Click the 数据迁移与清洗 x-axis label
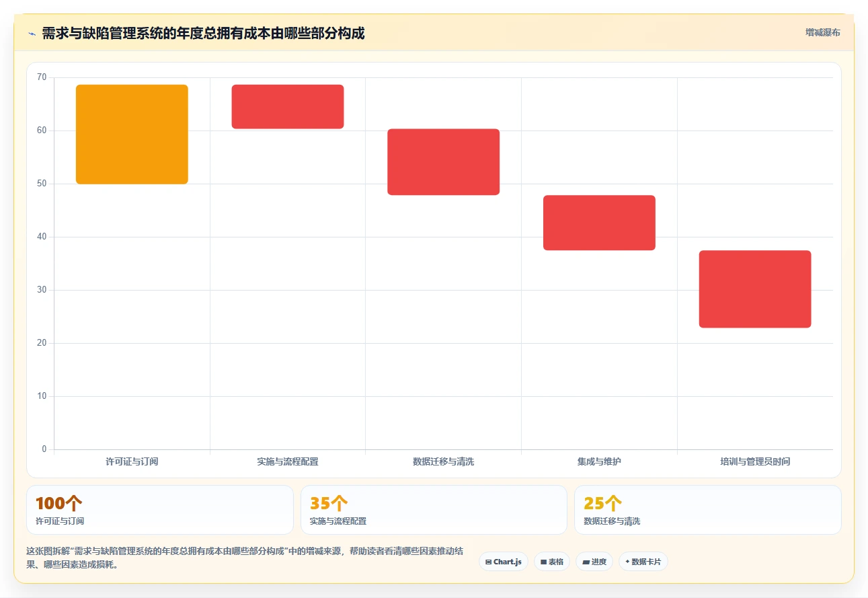 [x=444, y=462]
